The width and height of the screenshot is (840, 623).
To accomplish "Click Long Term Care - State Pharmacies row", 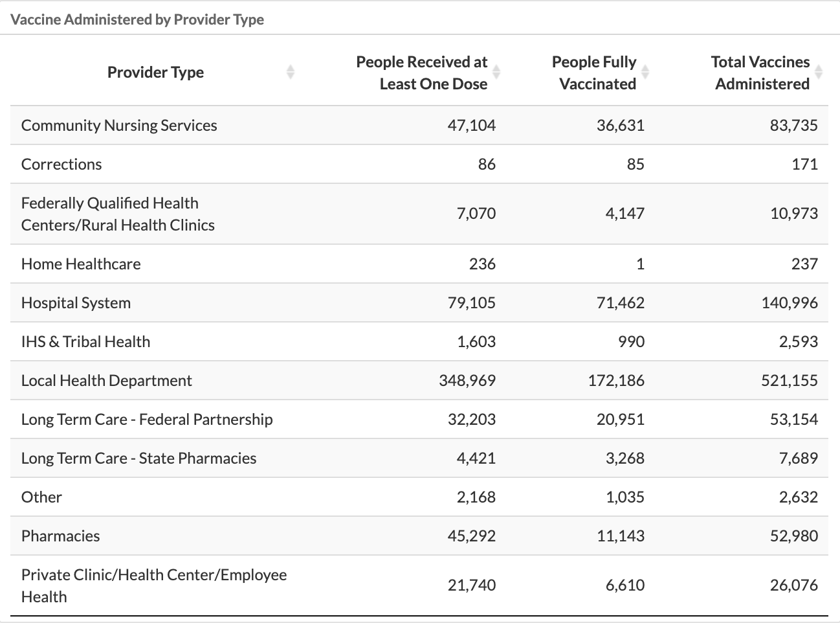I will tap(138, 458).
